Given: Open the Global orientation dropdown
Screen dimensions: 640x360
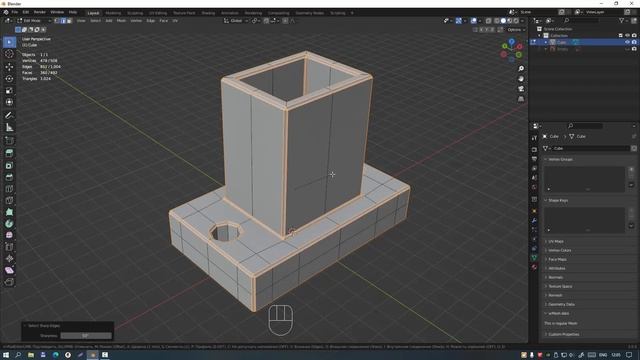Looking at the screenshot, I should point(236,20).
